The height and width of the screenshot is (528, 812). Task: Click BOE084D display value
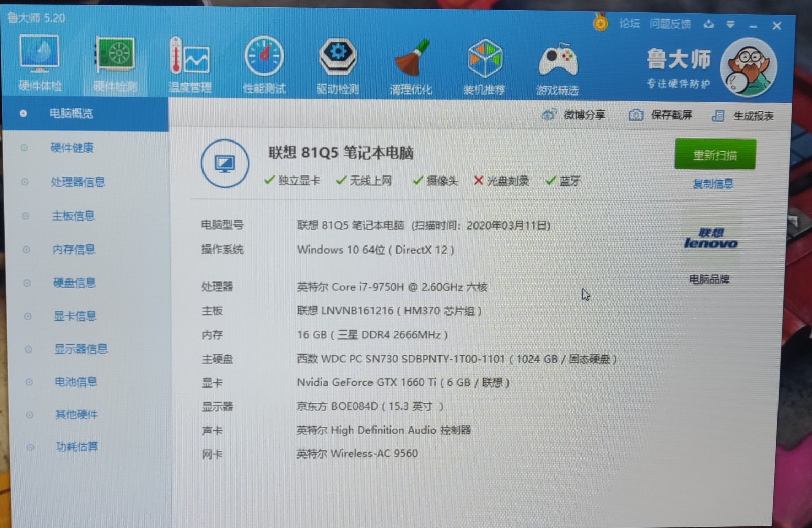click(370, 406)
